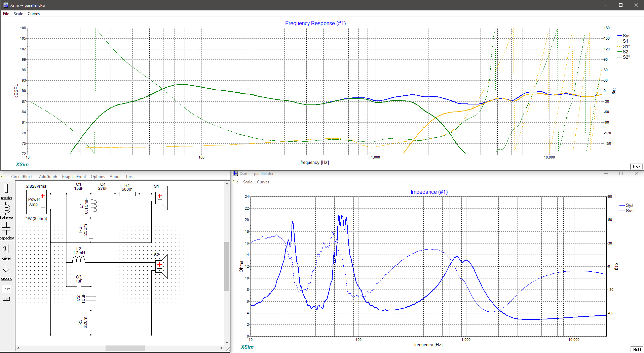Open AddGraph menu

point(48,177)
